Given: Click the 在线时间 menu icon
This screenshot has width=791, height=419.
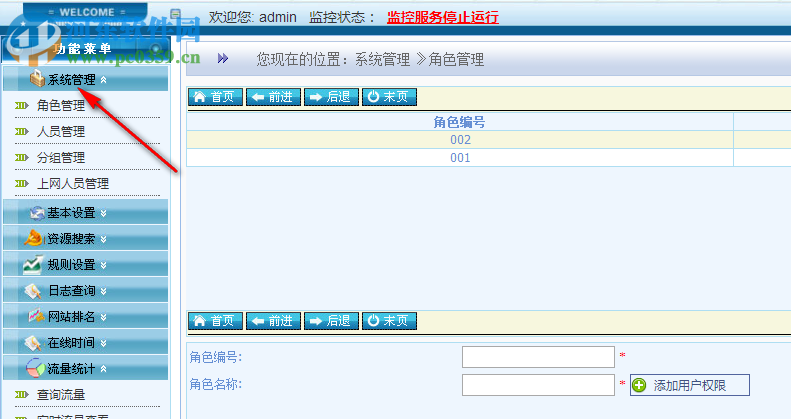Looking at the screenshot, I should (33, 343).
